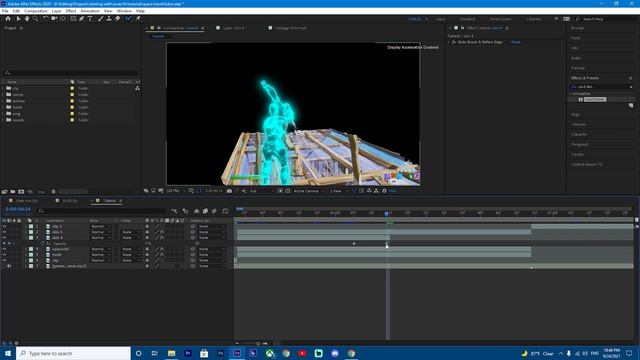Click the Home icon in the toolbar
This screenshot has height=360, width=640.
pyautogui.click(x=8, y=19)
